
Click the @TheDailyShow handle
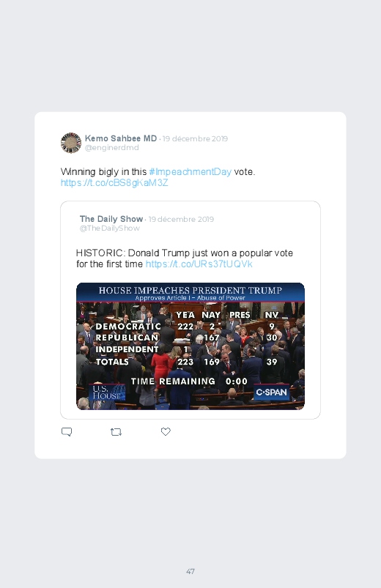click(110, 228)
